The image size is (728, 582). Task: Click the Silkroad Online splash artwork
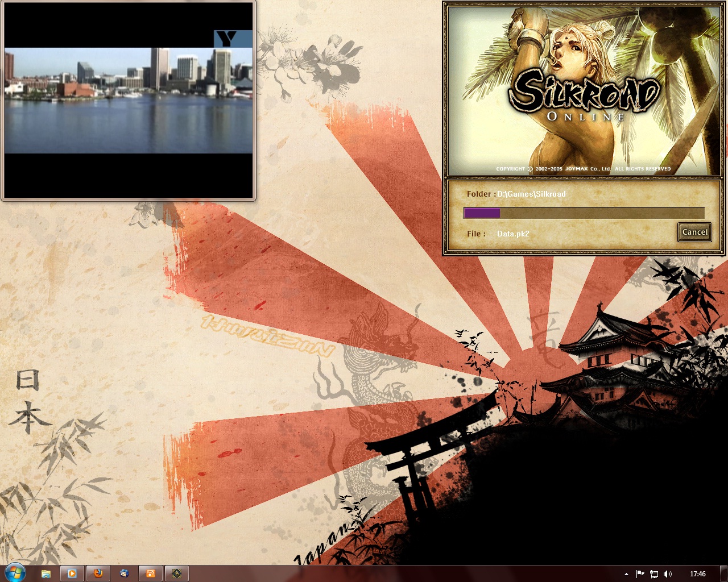coord(583,91)
